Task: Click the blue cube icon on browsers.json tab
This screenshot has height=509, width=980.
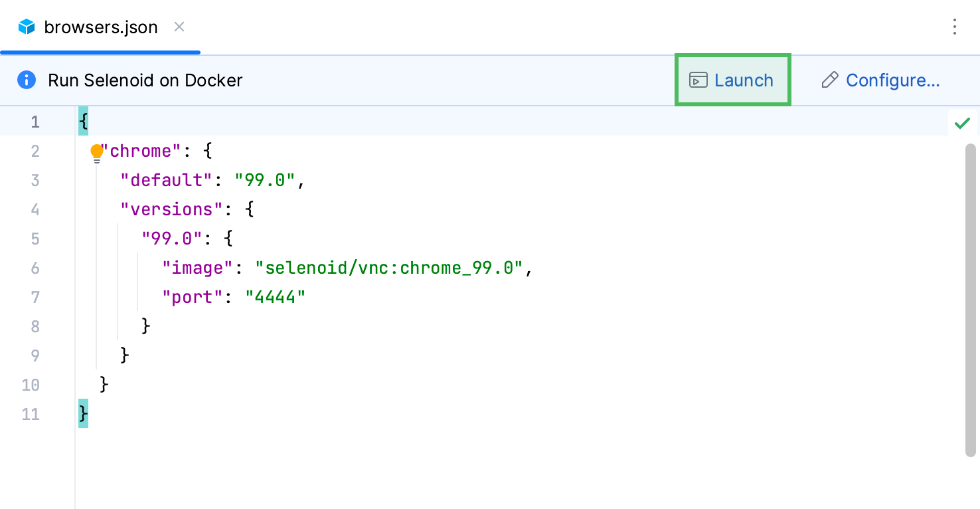Action: (x=25, y=27)
